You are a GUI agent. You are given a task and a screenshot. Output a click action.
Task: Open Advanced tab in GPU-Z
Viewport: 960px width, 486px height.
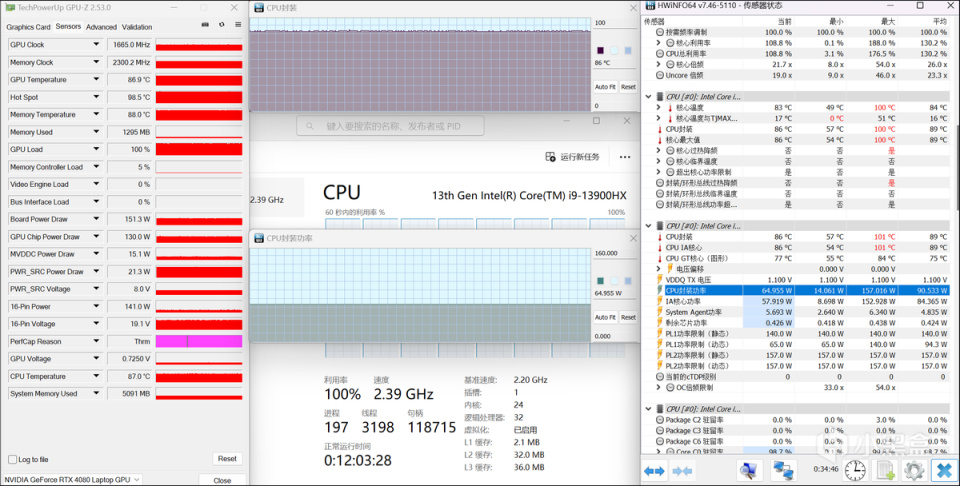[101, 27]
